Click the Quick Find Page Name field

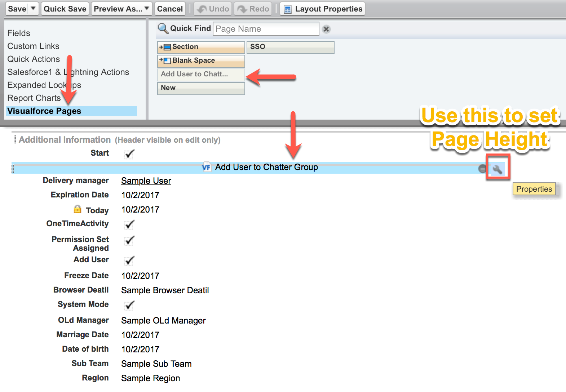point(266,29)
